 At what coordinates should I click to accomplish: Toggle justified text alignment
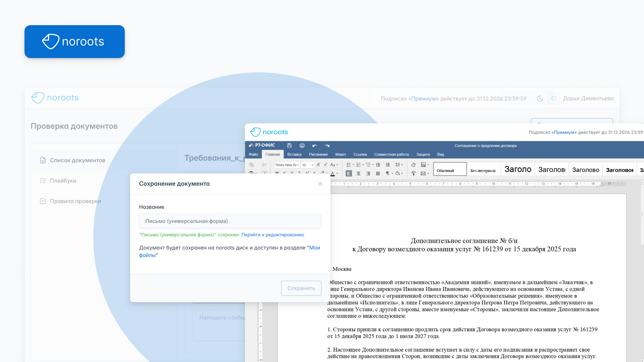(378, 173)
